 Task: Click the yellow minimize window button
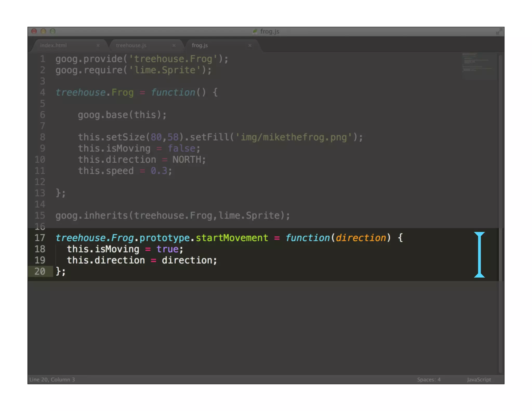pyautogui.click(x=43, y=31)
